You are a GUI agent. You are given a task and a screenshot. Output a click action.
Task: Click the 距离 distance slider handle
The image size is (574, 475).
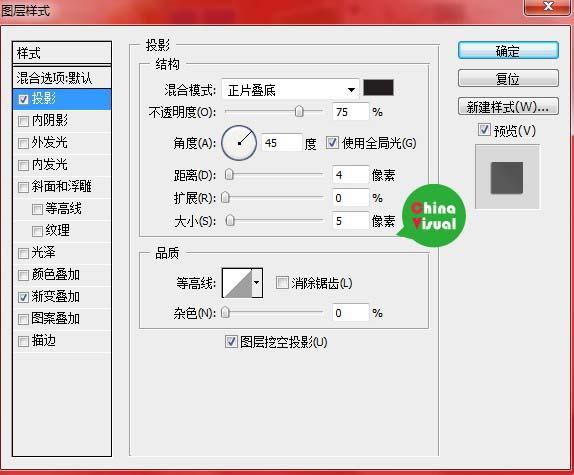click(229, 175)
